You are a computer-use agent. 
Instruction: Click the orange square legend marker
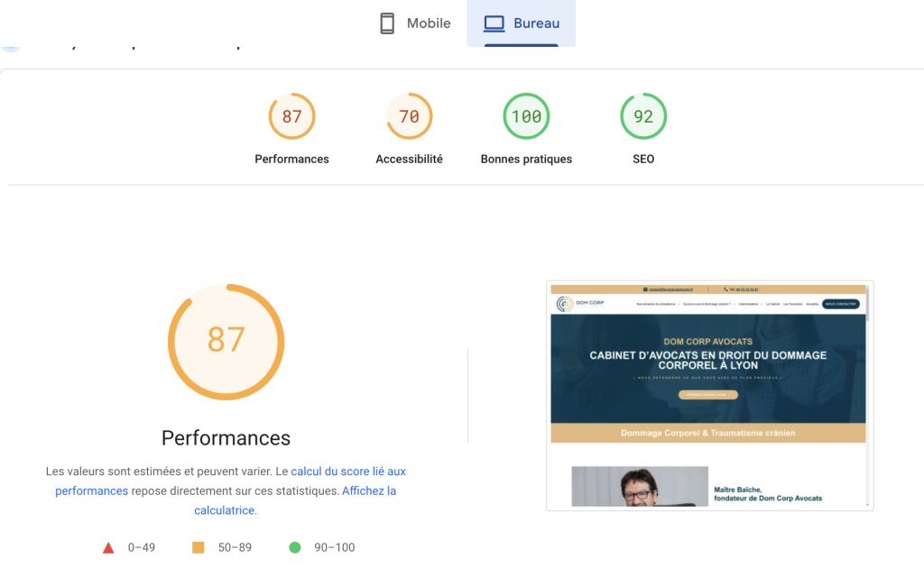click(199, 547)
